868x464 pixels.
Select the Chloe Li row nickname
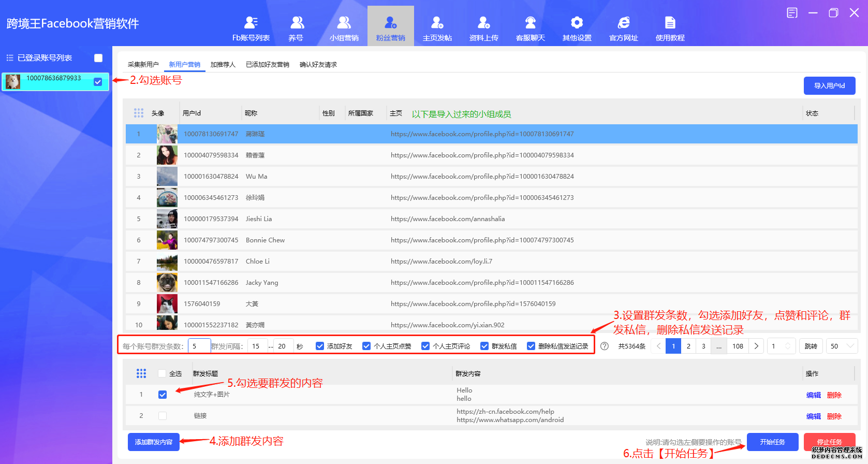tap(258, 262)
